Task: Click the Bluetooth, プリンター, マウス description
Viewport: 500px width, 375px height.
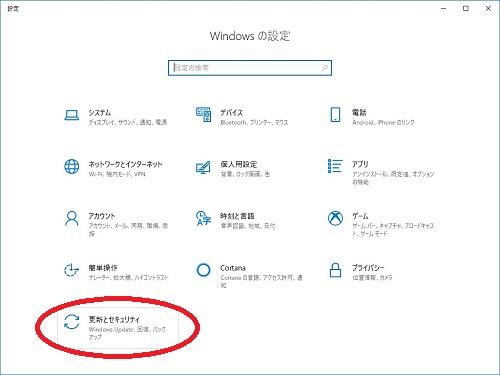Action: click(x=254, y=123)
